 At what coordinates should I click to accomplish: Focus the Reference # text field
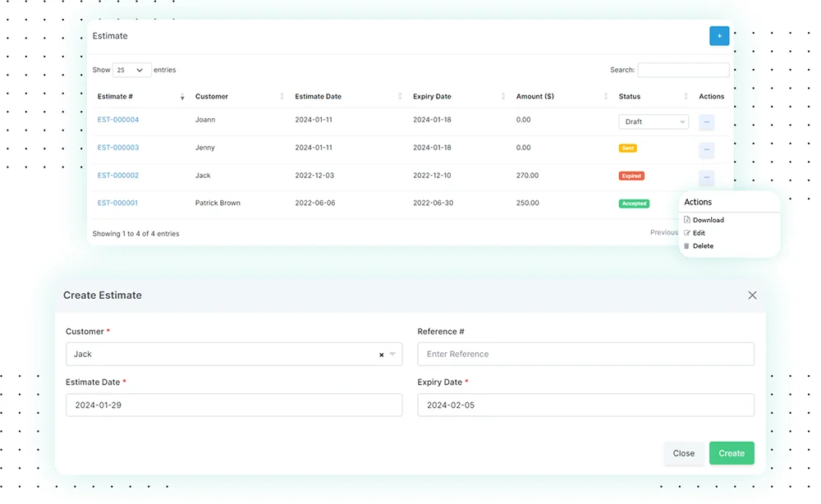pyautogui.click(x=585, y=355)
